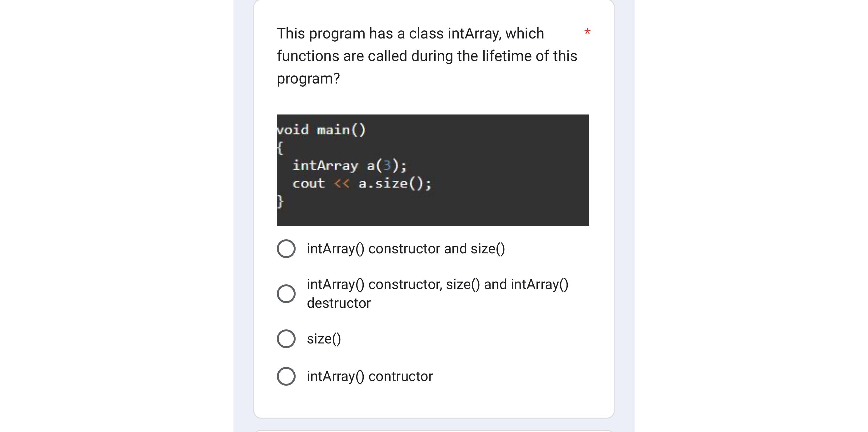Viewport: 868px width, 432px height.
Task: Click the radio circle next to the destructor option
Action: (x=286, y=293)
